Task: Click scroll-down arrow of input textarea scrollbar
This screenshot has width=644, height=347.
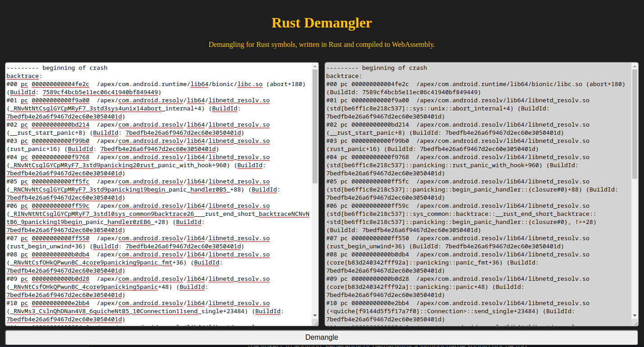Action: [315, 315]
